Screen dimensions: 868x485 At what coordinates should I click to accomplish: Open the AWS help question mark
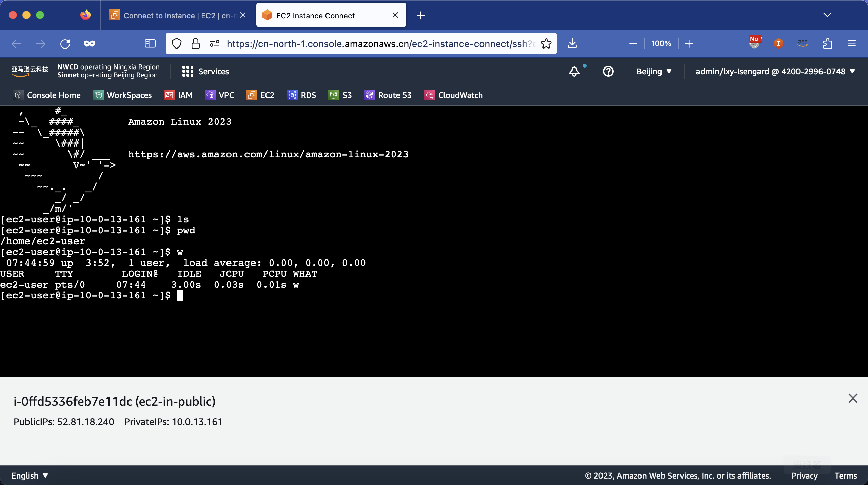[x=608, y=71]
